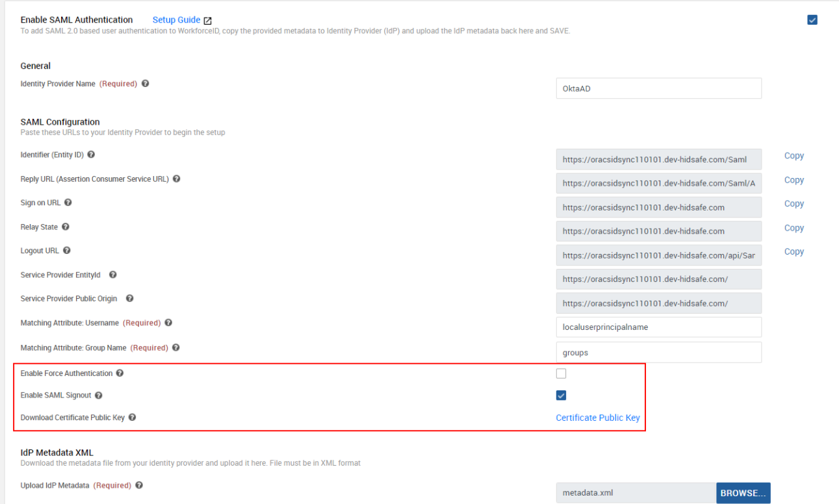Viewport: 839px width, 504px height.
Task: Click help icon beside Upload IdP Metadata
Action: pyautogui.click(x=140, y=485)
